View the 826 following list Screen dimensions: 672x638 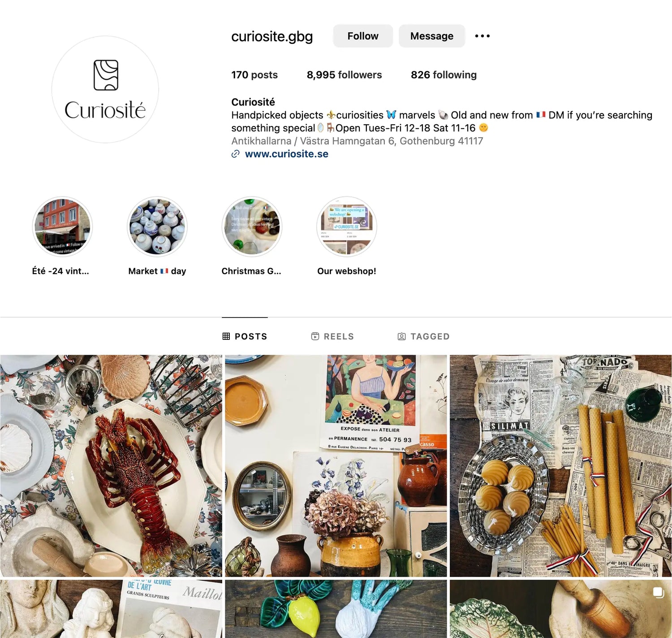tap(444, 75)
